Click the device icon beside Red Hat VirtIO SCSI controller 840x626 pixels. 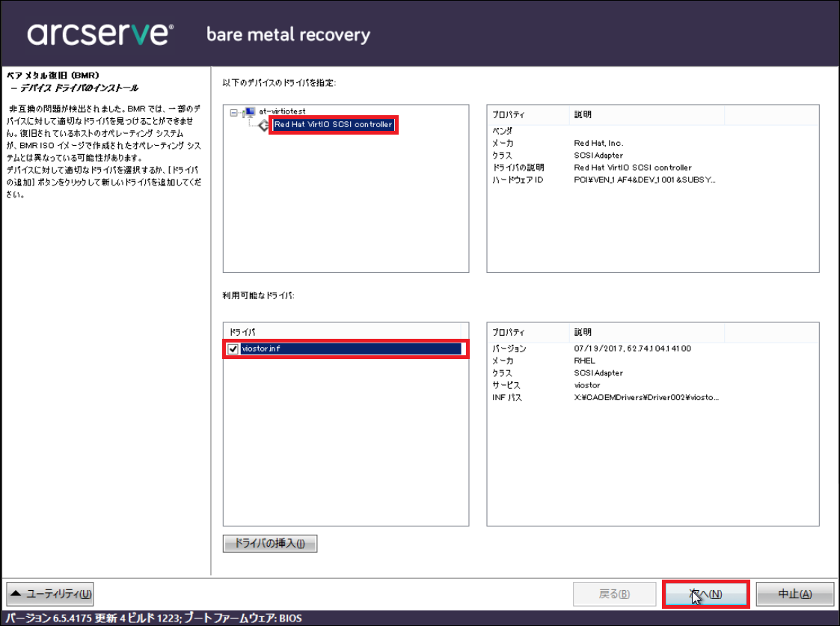pos(263,126)
